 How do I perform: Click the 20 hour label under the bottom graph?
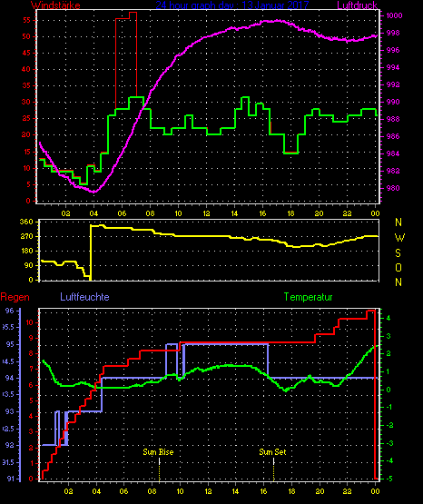[x=320, y=491]
